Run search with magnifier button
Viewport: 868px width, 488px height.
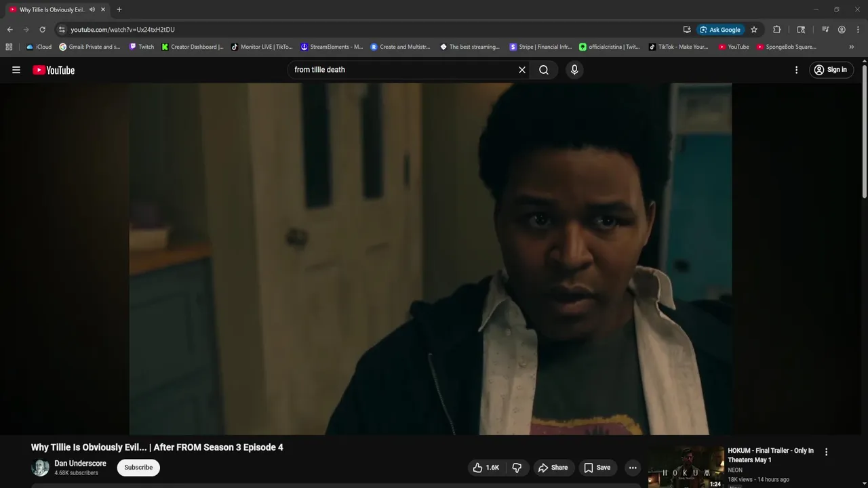click(x=544, y=70)
